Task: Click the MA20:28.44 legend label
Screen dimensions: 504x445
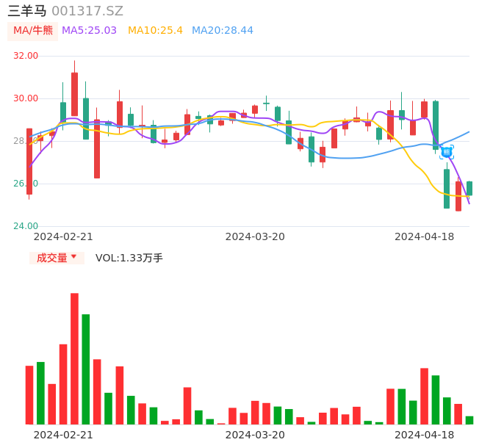Action: tap(222, 31)
